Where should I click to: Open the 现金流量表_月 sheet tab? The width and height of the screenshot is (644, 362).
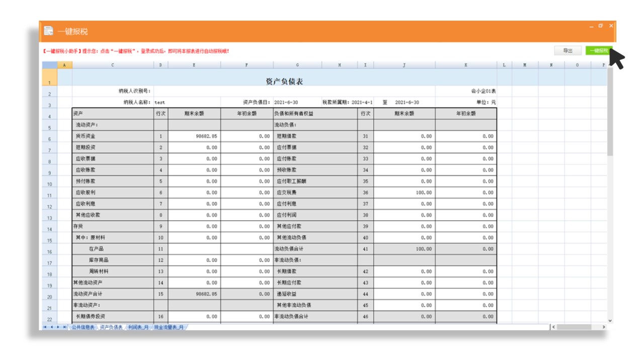pyautogui.click(x=170, y=327)
